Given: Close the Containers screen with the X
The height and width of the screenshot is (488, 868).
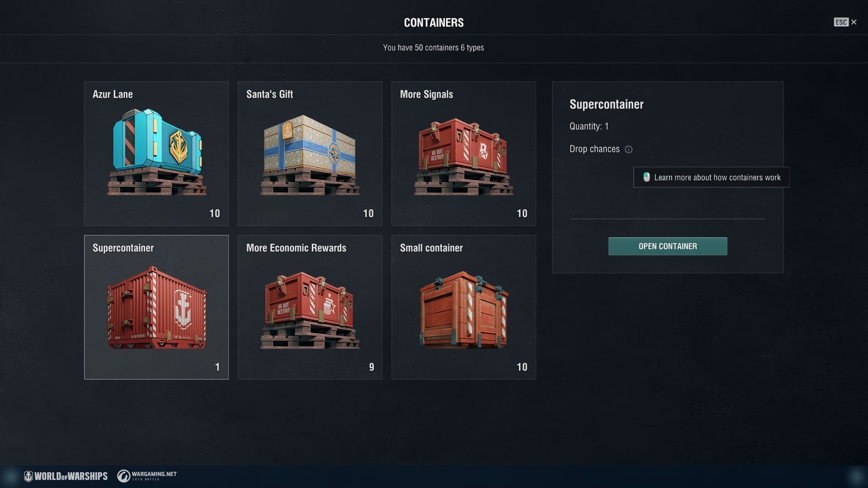Looking at the screenshot, I should [x=854, y=22].
